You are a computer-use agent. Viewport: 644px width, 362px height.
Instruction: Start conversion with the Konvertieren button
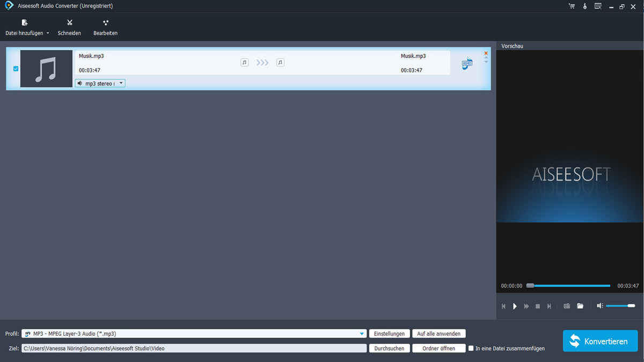[x=600, y=341]
